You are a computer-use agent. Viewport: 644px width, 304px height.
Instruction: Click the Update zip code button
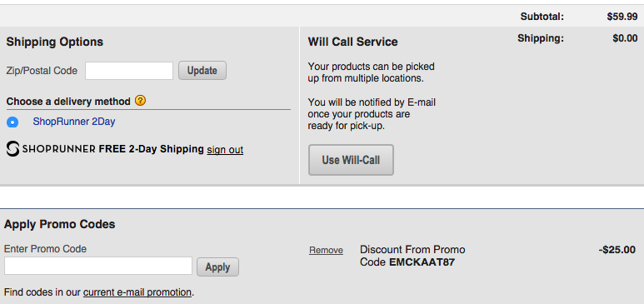click(x=202, y=71)
